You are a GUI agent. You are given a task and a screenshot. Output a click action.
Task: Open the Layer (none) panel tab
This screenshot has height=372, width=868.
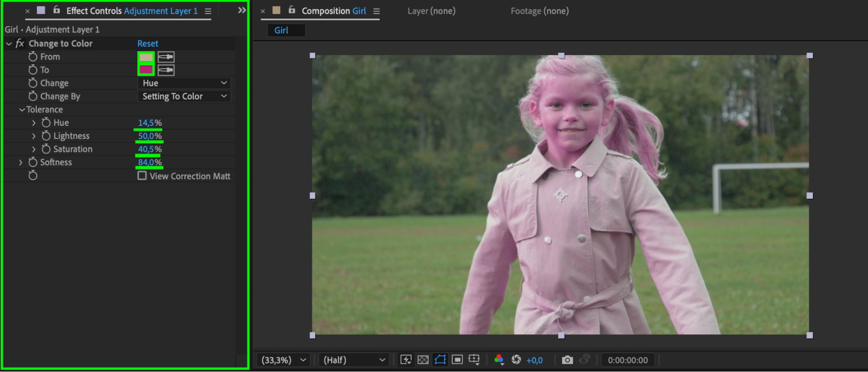click(x=431, y=11)
